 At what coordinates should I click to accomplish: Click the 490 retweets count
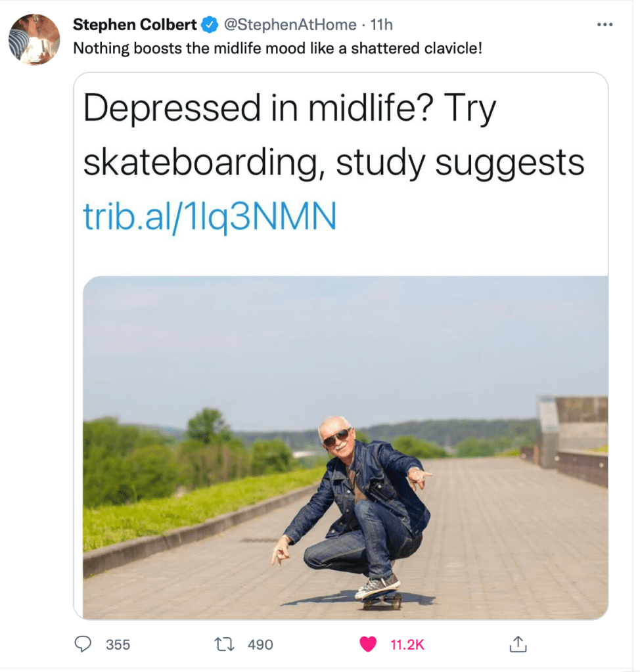[x=260, y=645]
